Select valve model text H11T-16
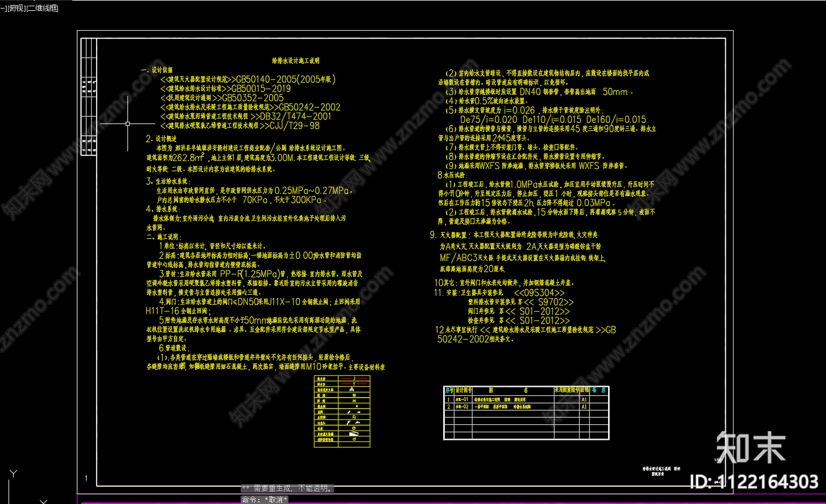The height and width of the screenshot is (504, 826). pyautogui.click(x=163, y=311)
